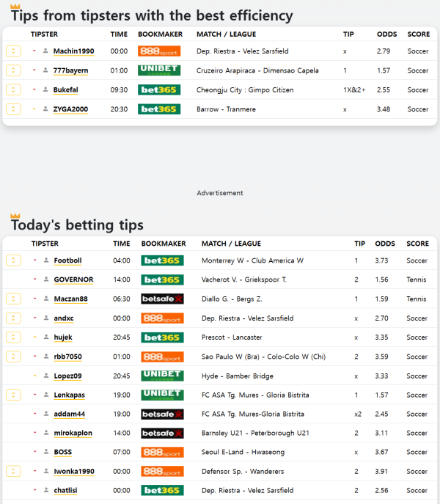Click the betsafe logo in mirokaplon's row

point(162,433)
